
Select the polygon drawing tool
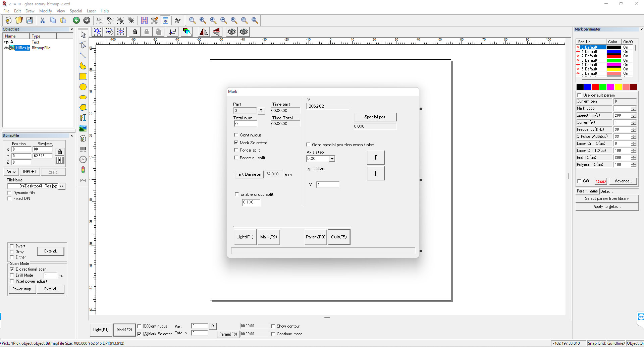83,108
